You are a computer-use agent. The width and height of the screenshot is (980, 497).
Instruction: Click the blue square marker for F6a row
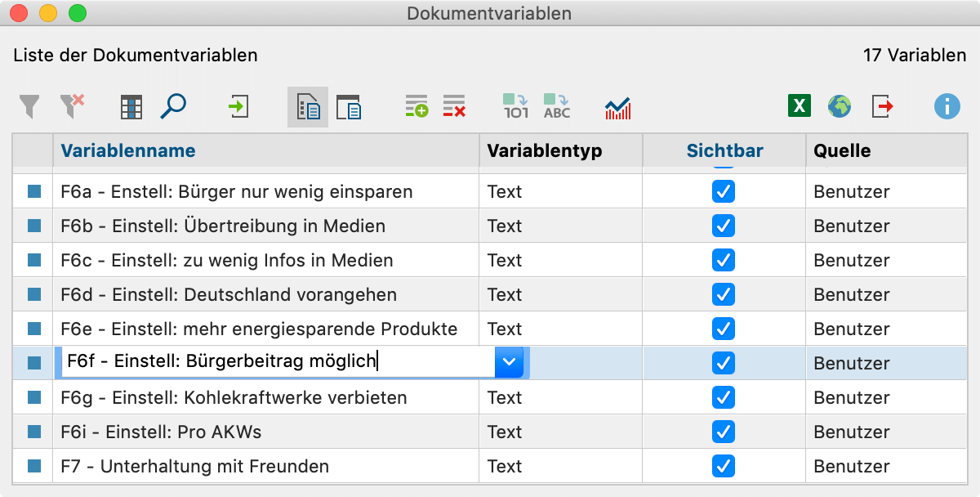(x=34, y=191)
